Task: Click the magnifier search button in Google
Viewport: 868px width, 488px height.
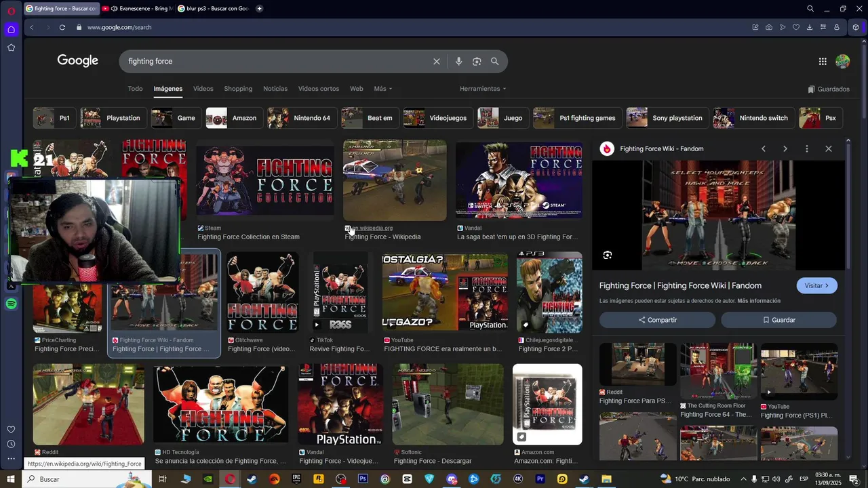Action: (x=494, y=61)
